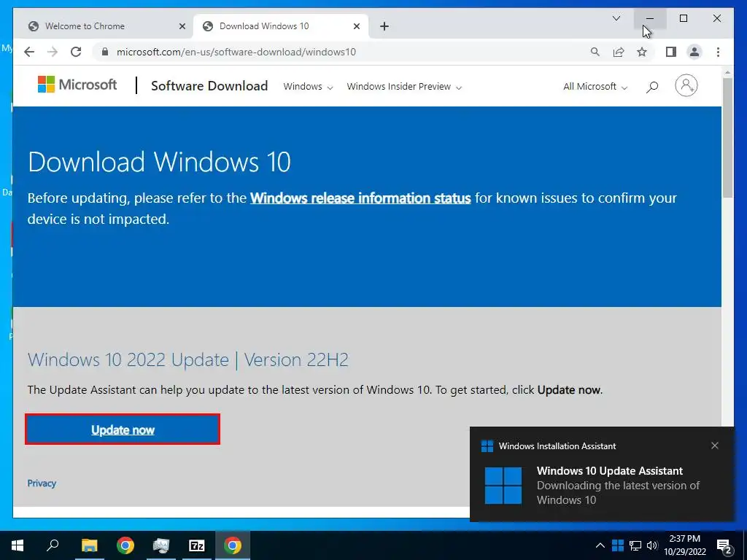Open Chrome profile avatar
747x560 pixels.
click(x=694, y=52)
